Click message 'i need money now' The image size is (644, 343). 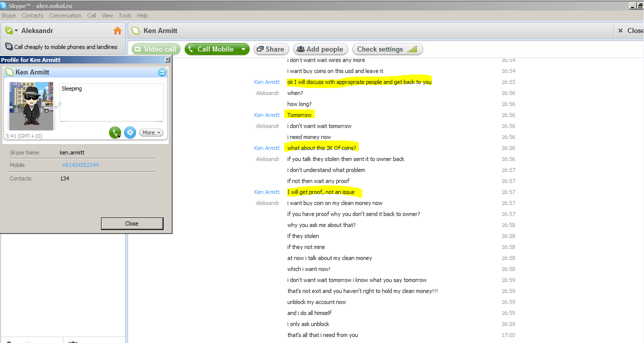click(x=309, y=137)
